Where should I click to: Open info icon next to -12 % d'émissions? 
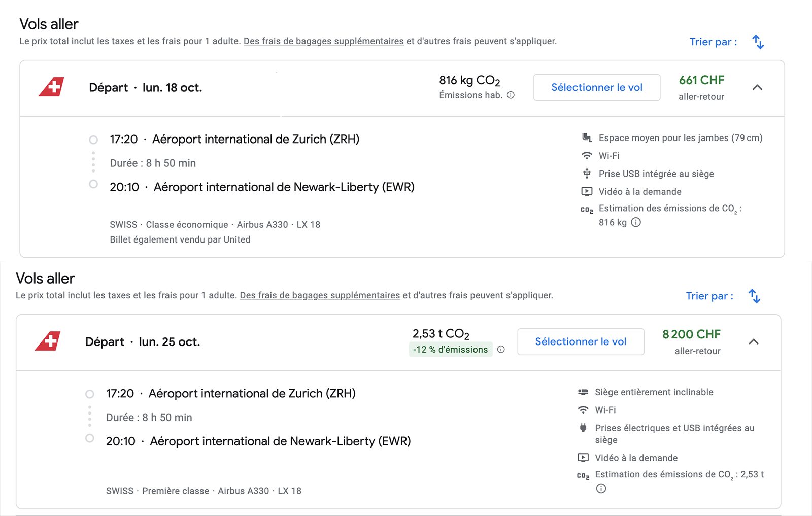pyautogui.click(x=501, y=349)
